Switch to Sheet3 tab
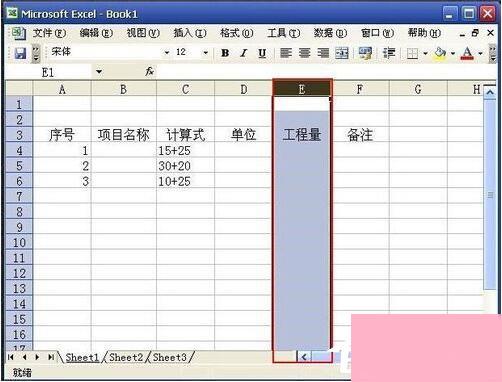The image size is (502, 382). pyautogui.click(x=169, y=357)
